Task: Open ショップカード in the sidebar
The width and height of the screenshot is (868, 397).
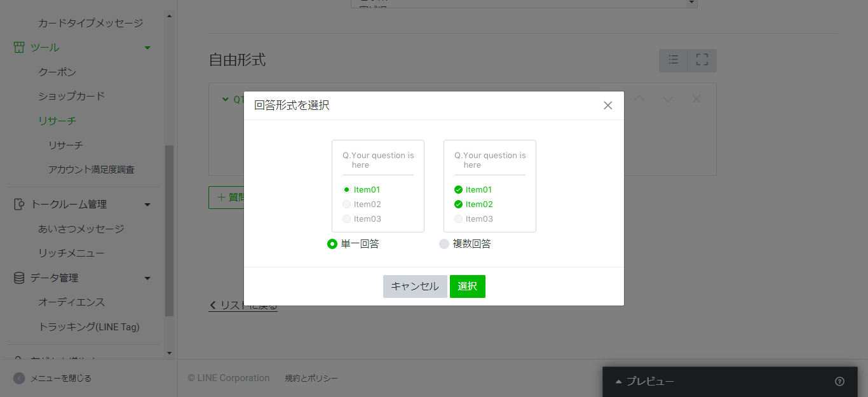Action: coord(71,96)
